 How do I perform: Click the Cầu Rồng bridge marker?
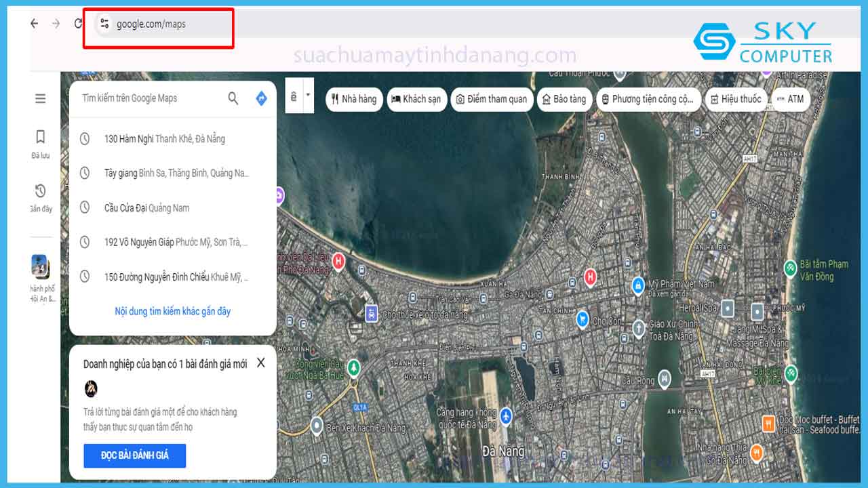pyautogui.click(x=665, y=379)
